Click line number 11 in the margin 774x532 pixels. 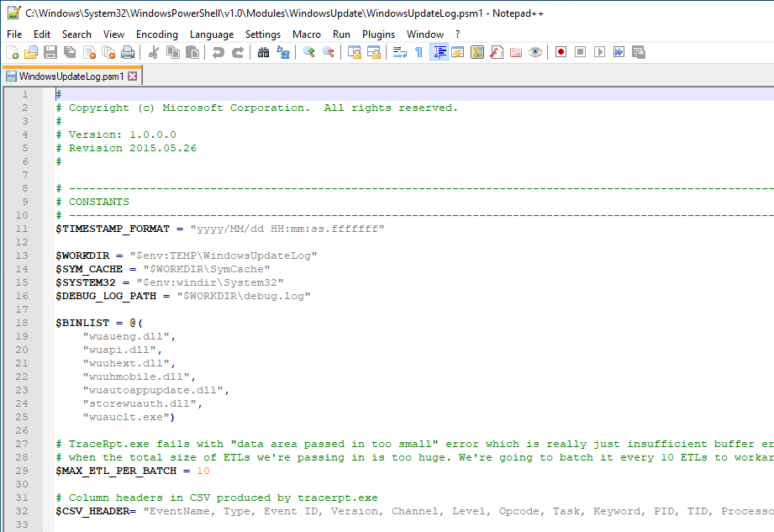point(22,229)
